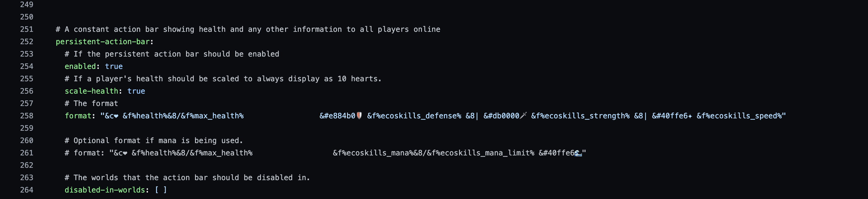Click line number 249
868x199 pixels.
coord(27,5)
